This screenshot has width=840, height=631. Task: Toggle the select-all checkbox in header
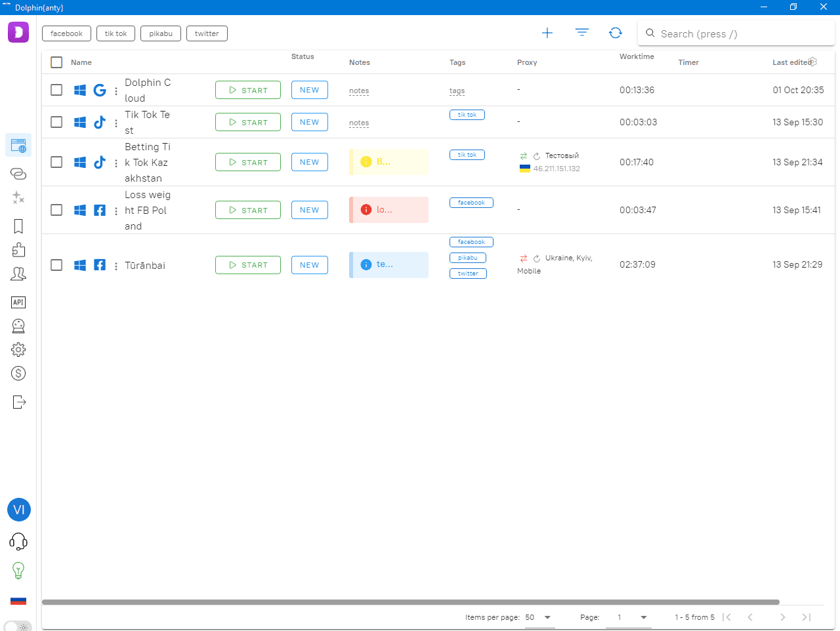point(56,62)
